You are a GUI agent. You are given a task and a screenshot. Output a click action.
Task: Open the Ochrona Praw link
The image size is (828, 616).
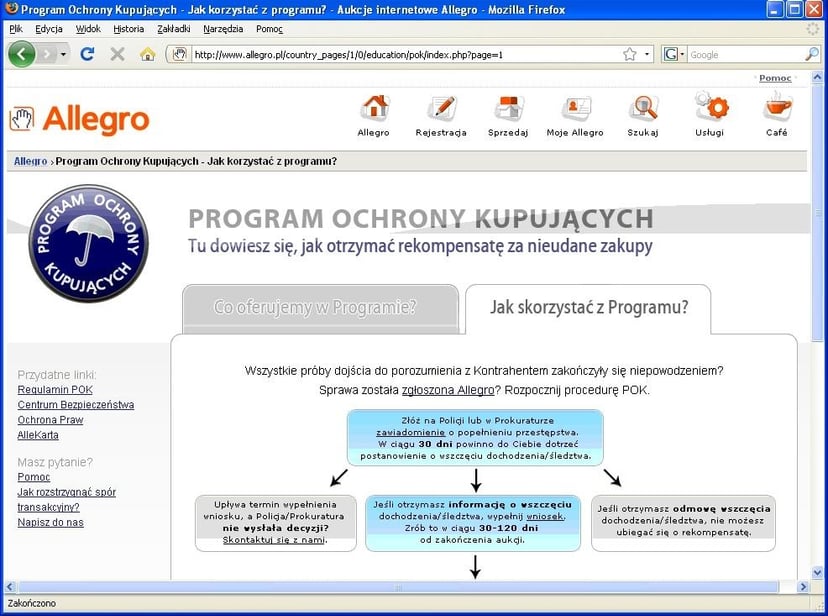pyautogui.click(x=50, y=420)
